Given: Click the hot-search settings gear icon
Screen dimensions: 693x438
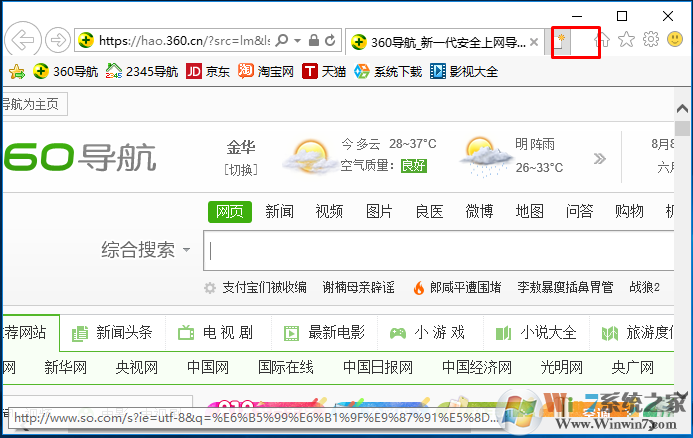Looking at the screenshot, I should (x=210, y=288).
